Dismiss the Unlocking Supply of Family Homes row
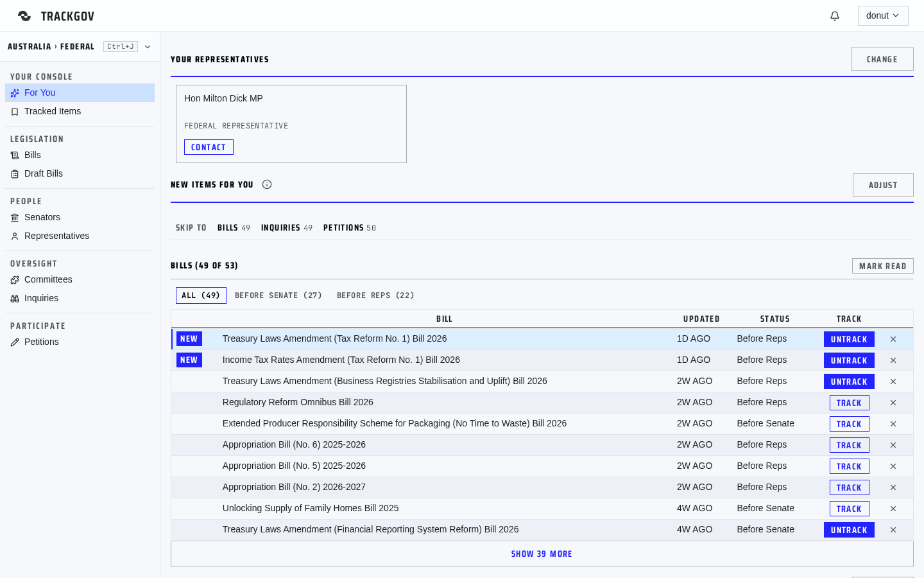924x578 pixels. pyautogui.click(x=893, y=509)
